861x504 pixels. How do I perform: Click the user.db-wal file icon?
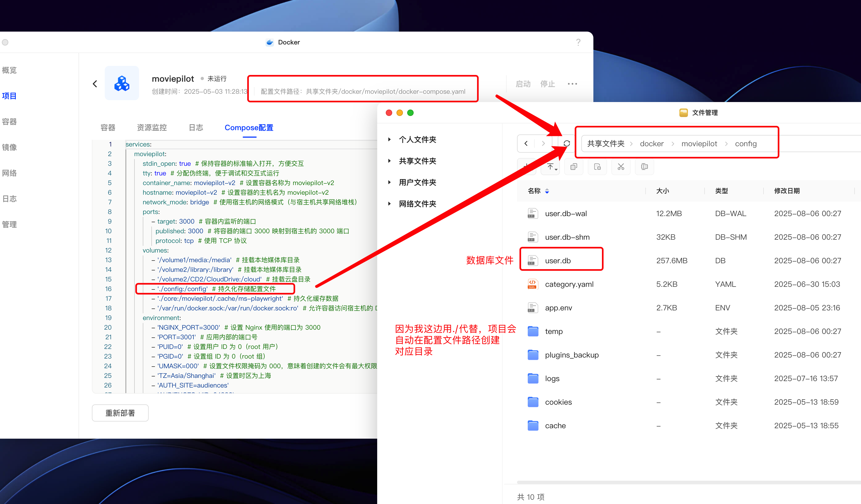[533, 213]
